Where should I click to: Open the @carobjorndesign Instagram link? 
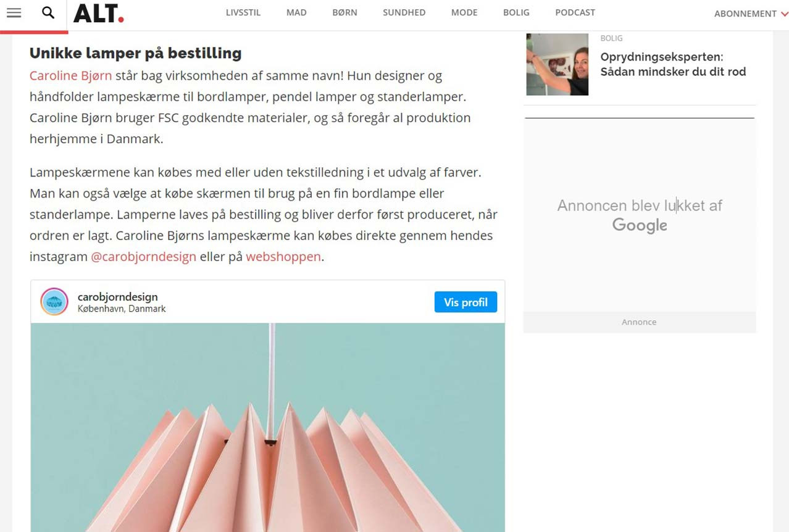[x=143, y=257]
